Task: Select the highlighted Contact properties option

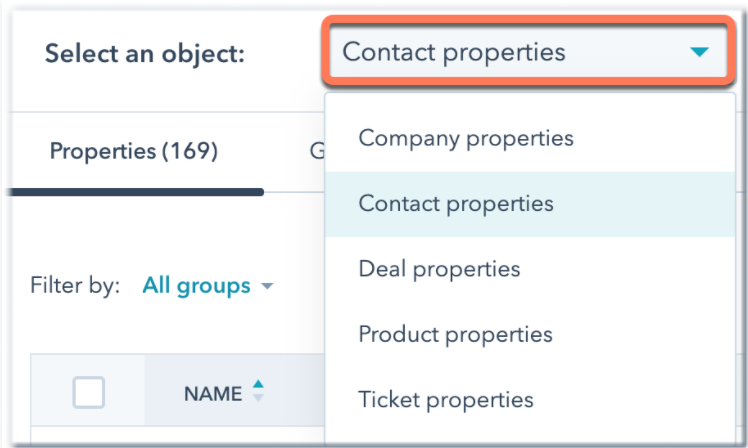Action: click(455, 203)
